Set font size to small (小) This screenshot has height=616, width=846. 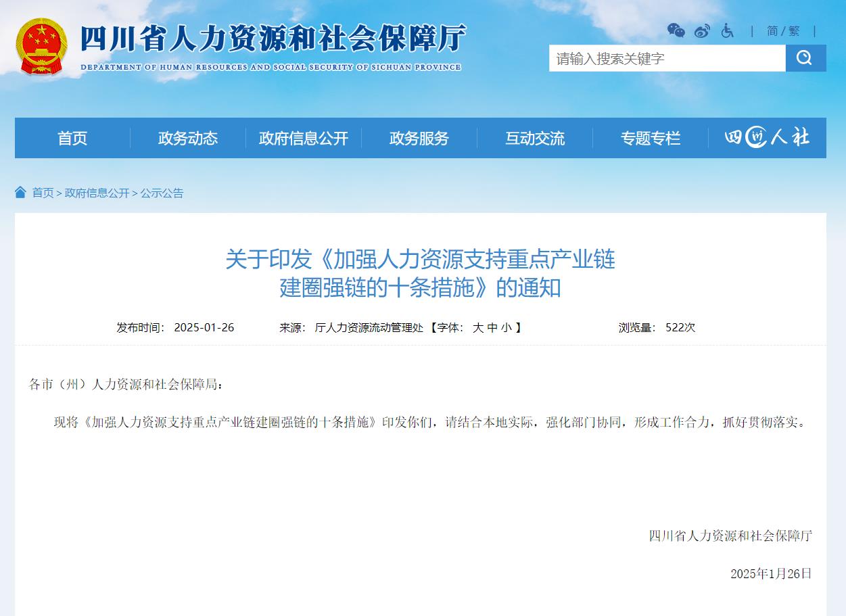click(506, 328)
